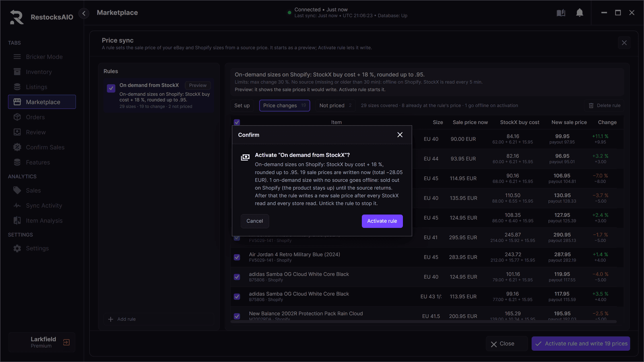Open Settings in the sidebar
The width and height of the screenshot is (644, 362).
pos(42,249)
